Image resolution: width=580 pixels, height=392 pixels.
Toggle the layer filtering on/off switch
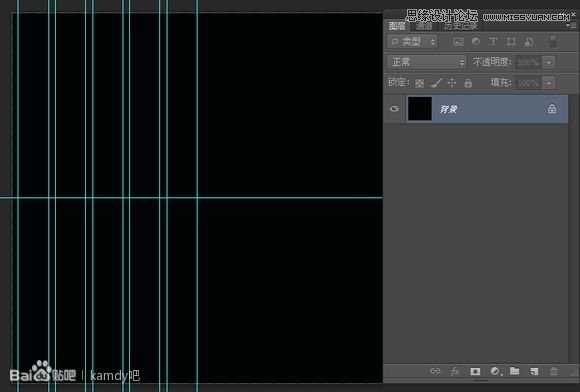[x=553, y=41]
